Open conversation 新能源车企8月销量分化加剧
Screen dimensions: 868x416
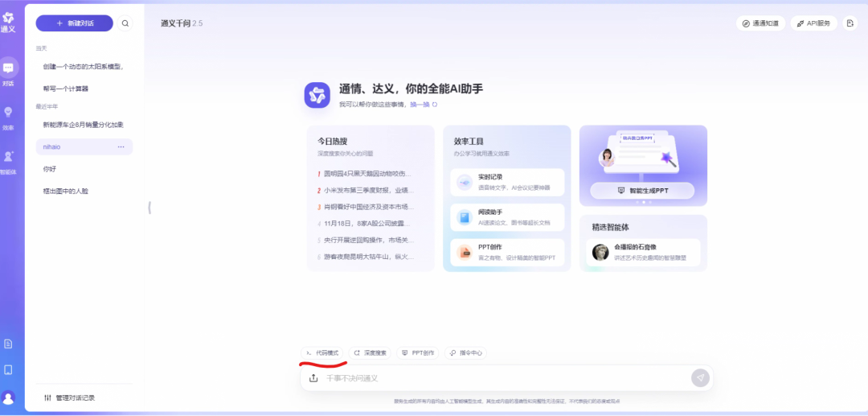pos(84,125)
